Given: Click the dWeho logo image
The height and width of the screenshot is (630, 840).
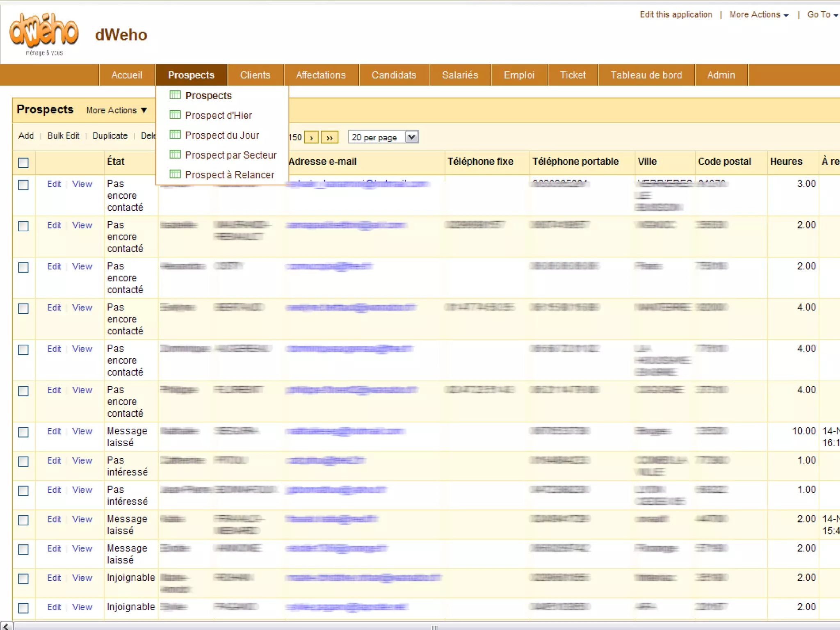Looking at the screenshot, I should tap(44, 34).
